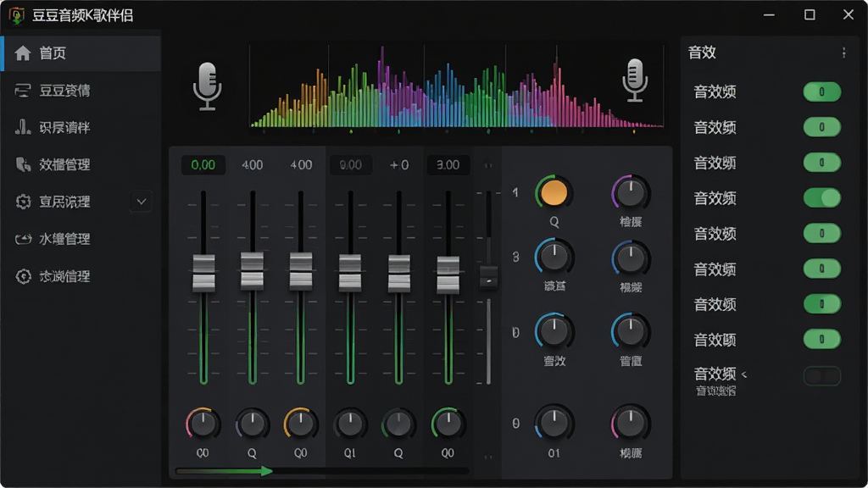Screen dimensions: 868x488
Task: Click the right microphone icon
Action: (x=635, y=80)
